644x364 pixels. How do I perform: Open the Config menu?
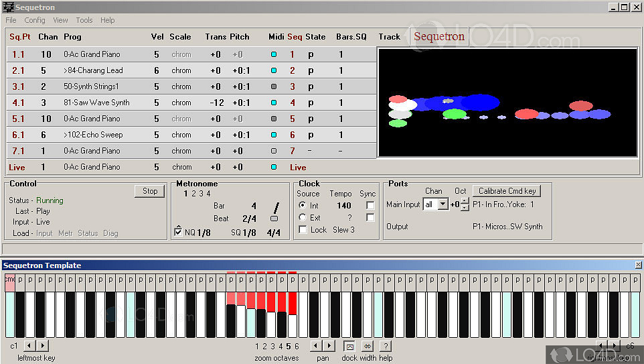[x=35, y=20]
